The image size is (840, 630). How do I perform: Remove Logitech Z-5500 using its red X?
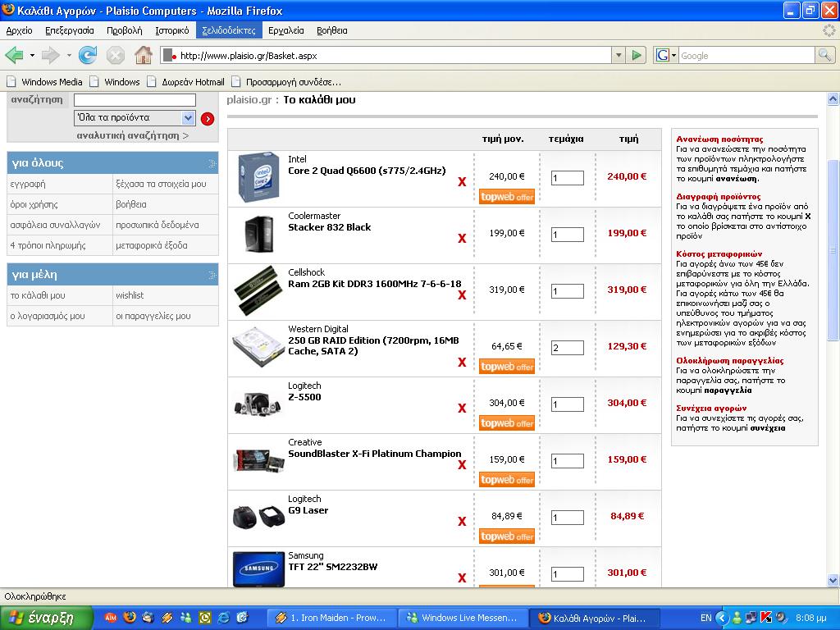(x=462, y=409)
